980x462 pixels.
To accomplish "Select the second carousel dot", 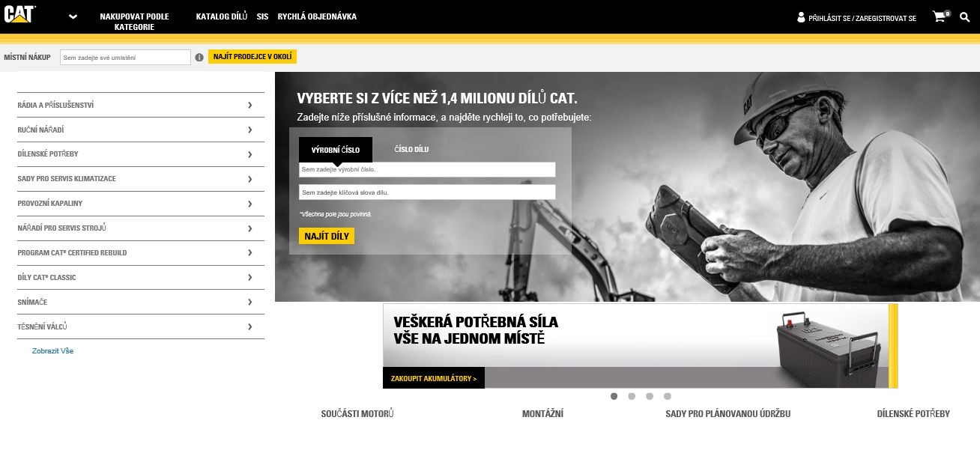I will pos(632,396).
